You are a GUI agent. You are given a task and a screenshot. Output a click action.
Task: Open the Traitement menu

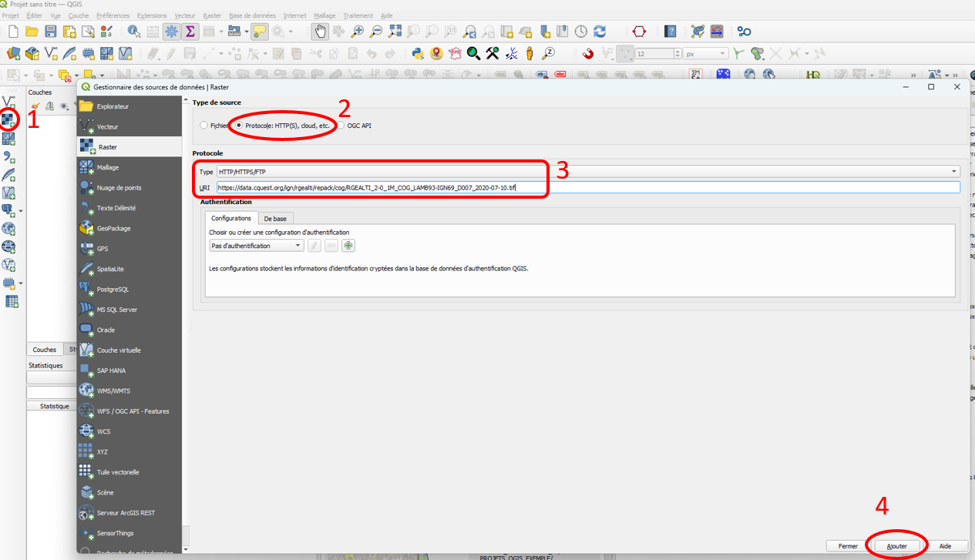358,15
